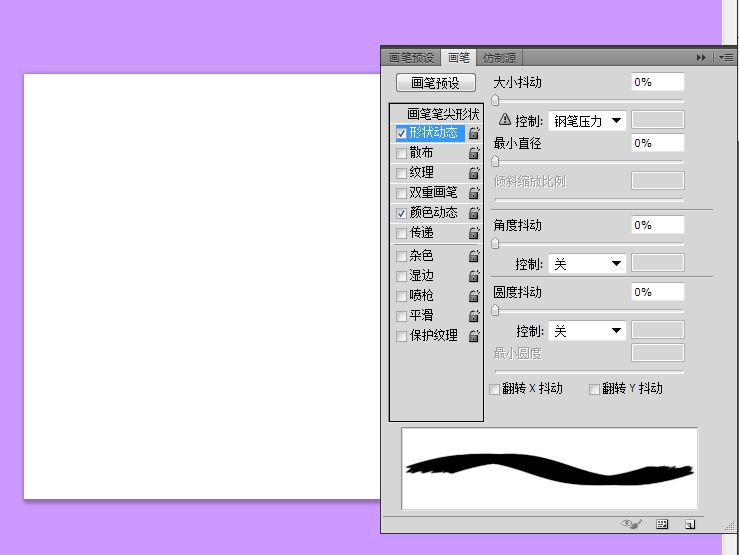The height and width of the screenshot is (555, 739).
Task: Toggle lock icon for 纹理
Action: [474, 173]
